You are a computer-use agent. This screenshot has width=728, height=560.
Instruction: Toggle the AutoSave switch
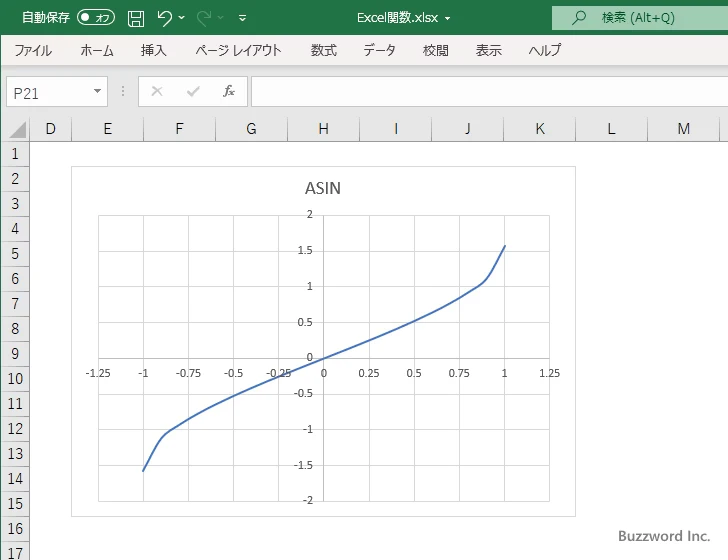(96, 18)
